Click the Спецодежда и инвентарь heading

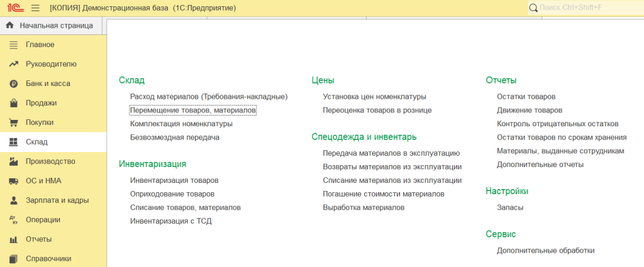(364, 137)
